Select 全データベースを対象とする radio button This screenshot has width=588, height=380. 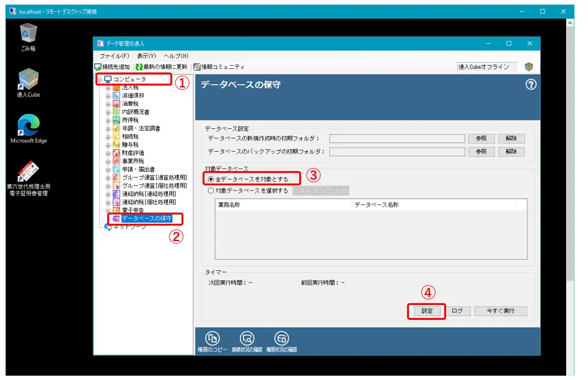tap(211, 179)
